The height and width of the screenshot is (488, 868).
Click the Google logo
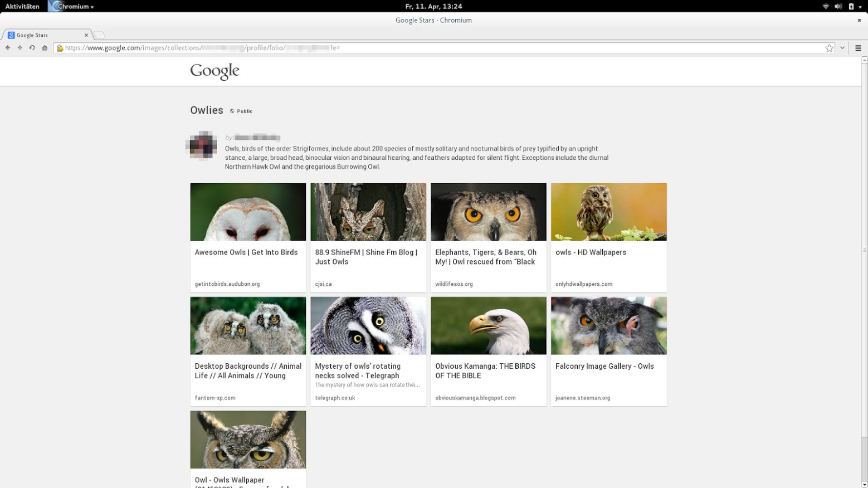click(x=214, y=71)
